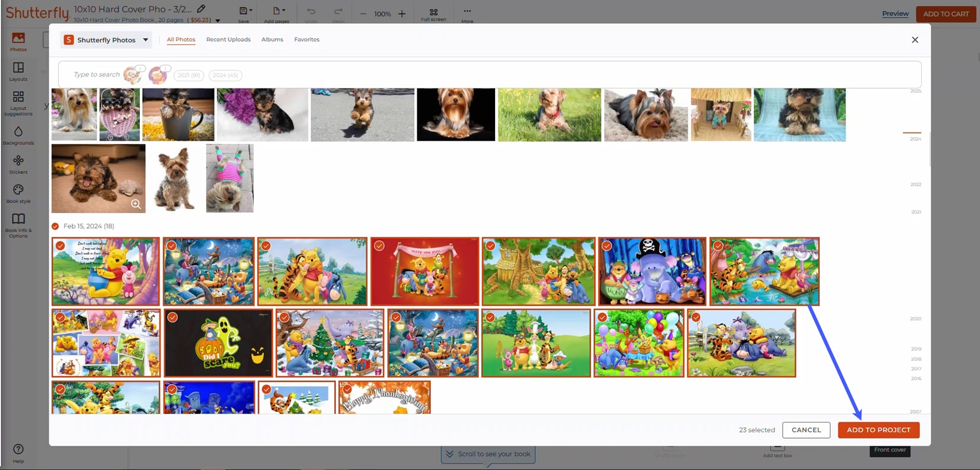Open the Favorites tab
Image resolution: width=980 pixels, height=470 pixels.
point(307,39)
